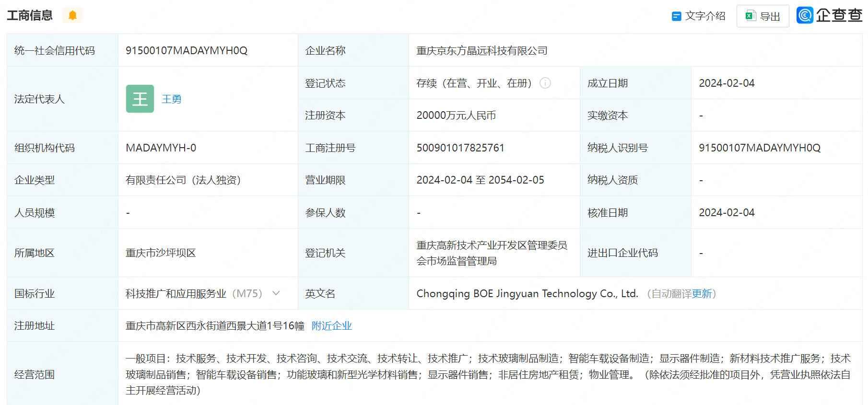Viewport: 868px width, 405px height.
Task: Open legal representative 王勇 link
Action: point(172,99)
